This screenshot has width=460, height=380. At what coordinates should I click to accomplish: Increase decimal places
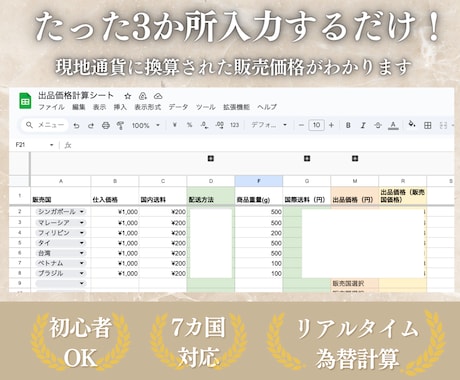coord(220,125)
